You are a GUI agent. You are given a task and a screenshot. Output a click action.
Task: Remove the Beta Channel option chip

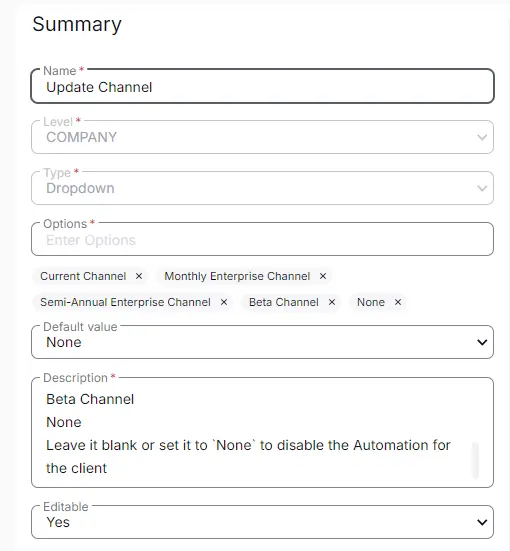331,302
